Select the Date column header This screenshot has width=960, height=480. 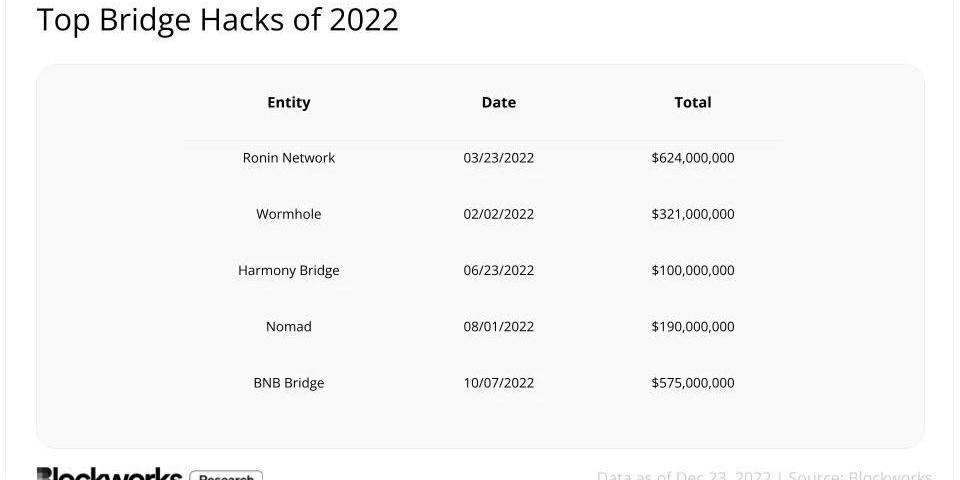[498, 102]
